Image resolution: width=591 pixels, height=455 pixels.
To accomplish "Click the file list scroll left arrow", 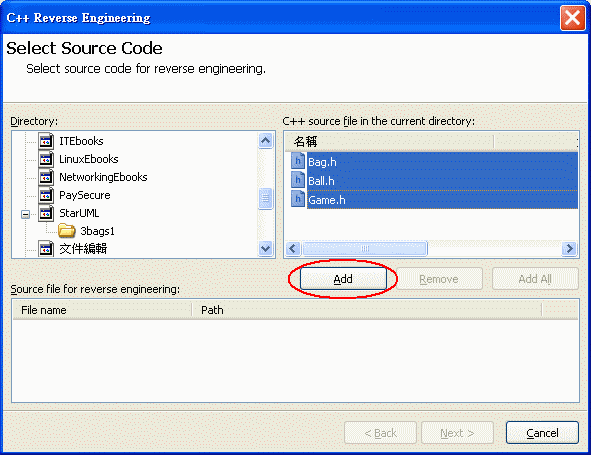I will tap(293, 248).
